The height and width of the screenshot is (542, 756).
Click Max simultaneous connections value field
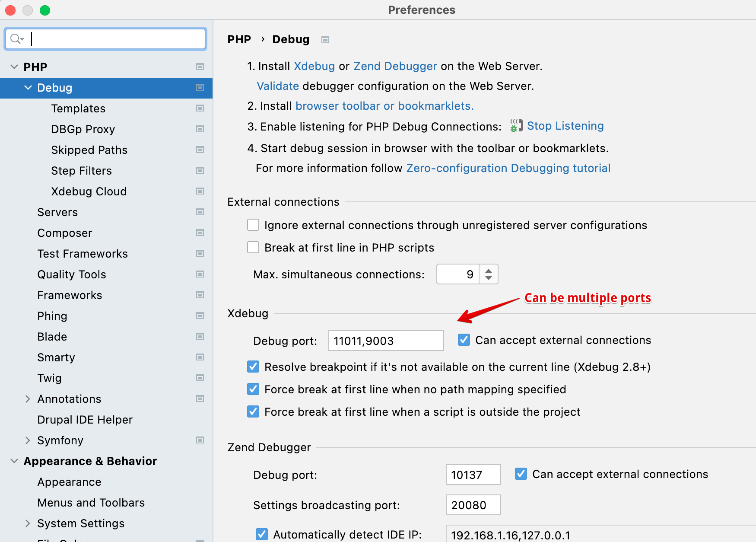pyautogui.click(x=458, y=274)
